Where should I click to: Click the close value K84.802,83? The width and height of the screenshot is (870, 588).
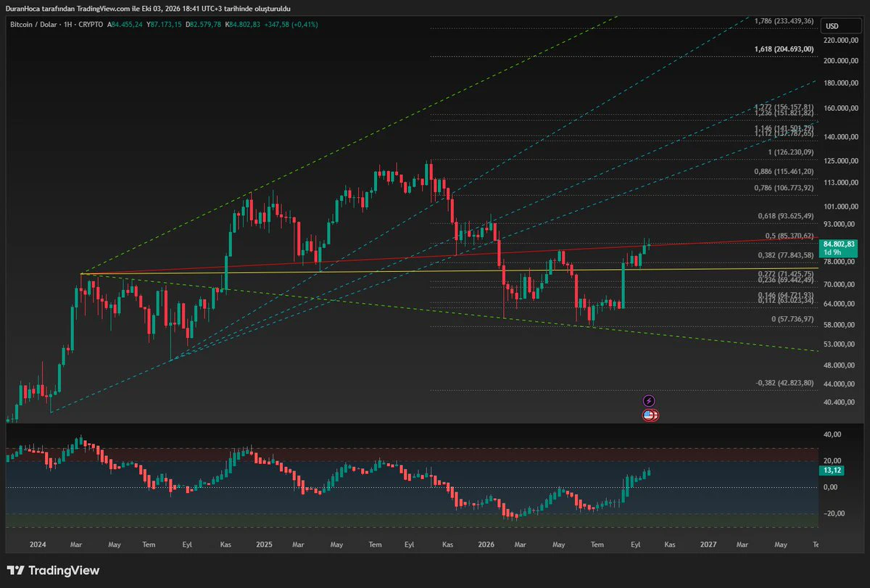coord(244,25)
